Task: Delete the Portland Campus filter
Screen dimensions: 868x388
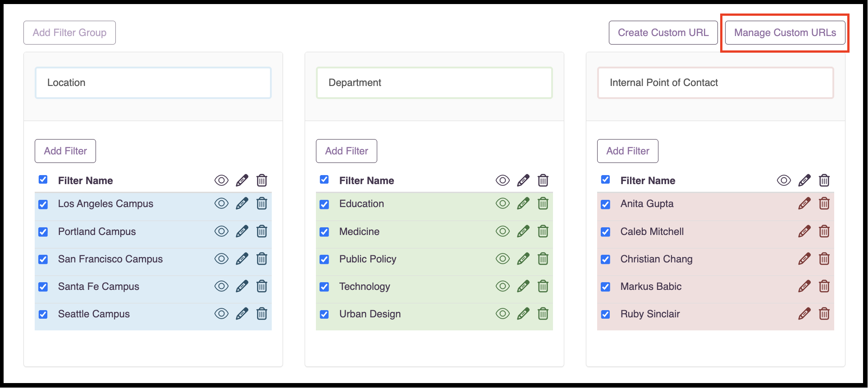Action: (x=262, y=231)
